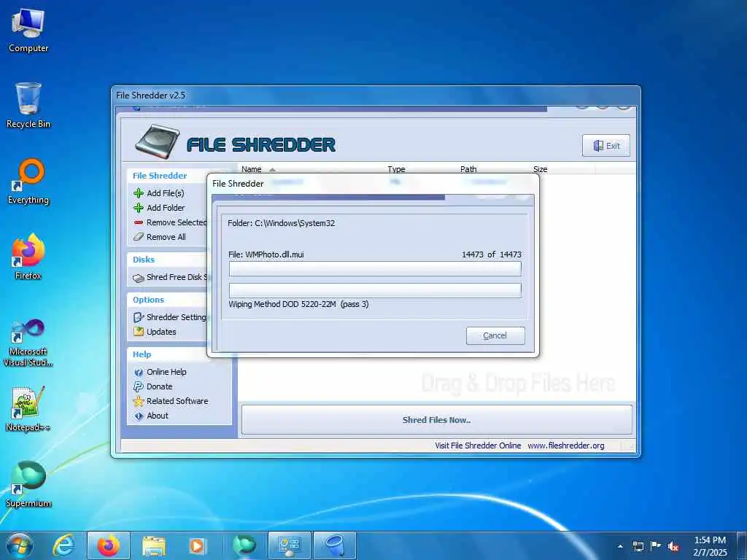Viewport: 747px width, 560px height.
Task: Open the Recycle Bin desktop icon
Action: (x=28, y=106)
